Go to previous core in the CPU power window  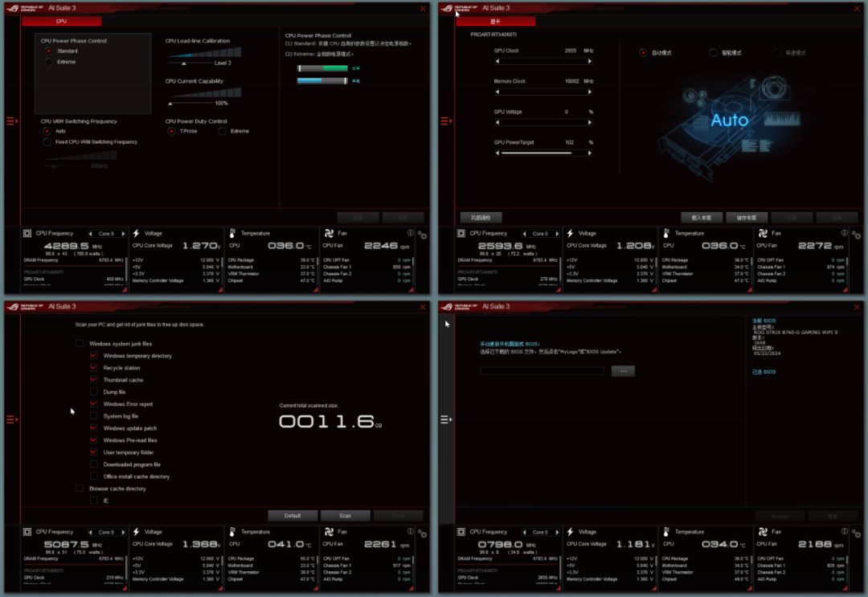(90, 234)
